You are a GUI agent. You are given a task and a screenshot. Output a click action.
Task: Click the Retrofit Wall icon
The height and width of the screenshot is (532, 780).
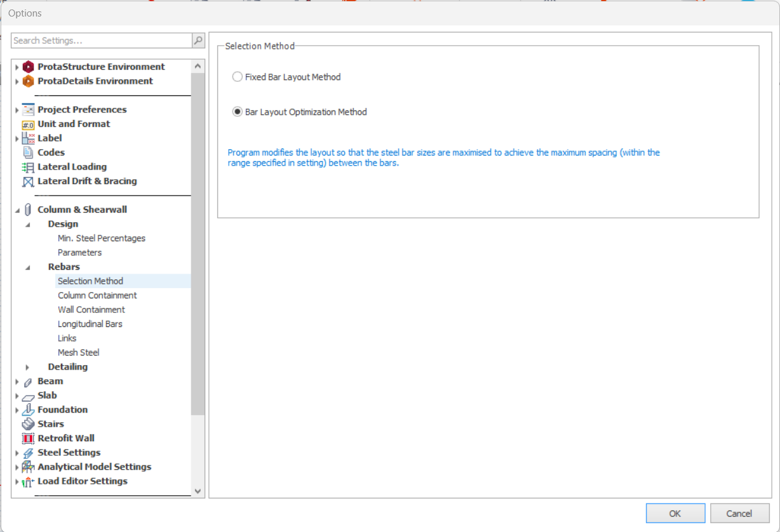(x=28, y=439)
